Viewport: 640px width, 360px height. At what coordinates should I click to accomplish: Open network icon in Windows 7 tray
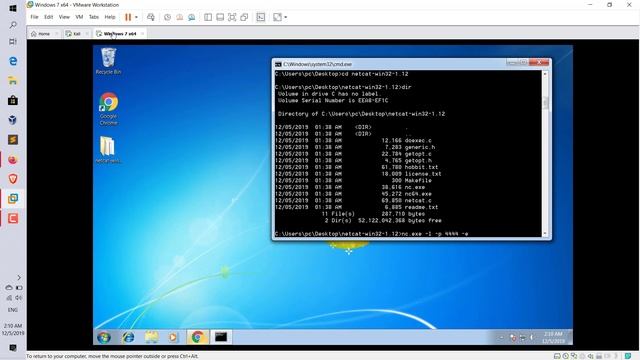point(522,338)
